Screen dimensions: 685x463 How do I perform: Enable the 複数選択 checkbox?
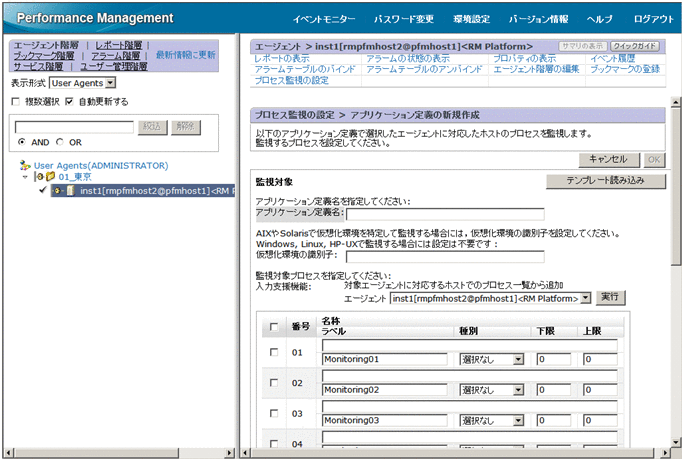[15, 102]
